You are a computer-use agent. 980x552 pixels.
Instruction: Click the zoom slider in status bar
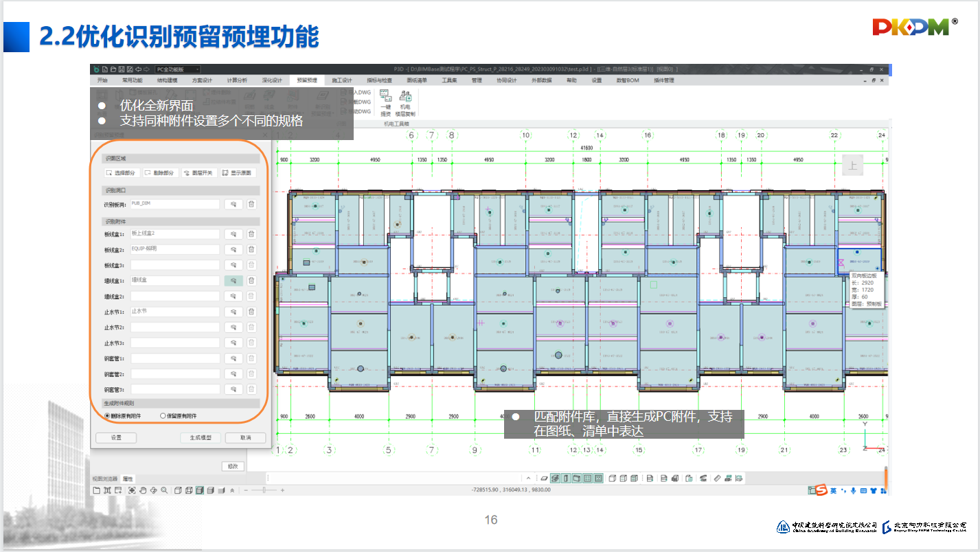[264, 490]
